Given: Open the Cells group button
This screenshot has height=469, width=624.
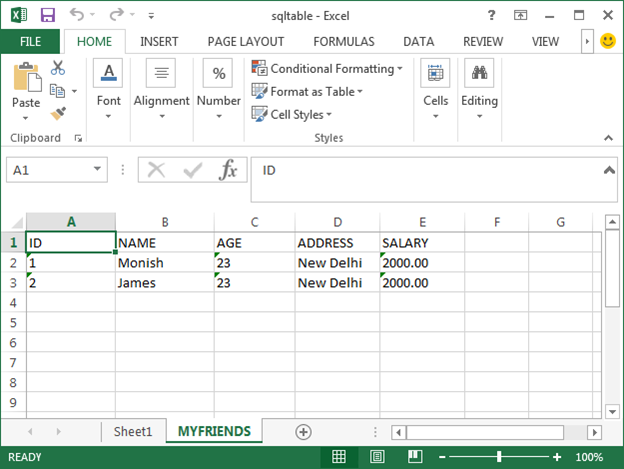Looking at the screenshot, I should pos(435,73).
